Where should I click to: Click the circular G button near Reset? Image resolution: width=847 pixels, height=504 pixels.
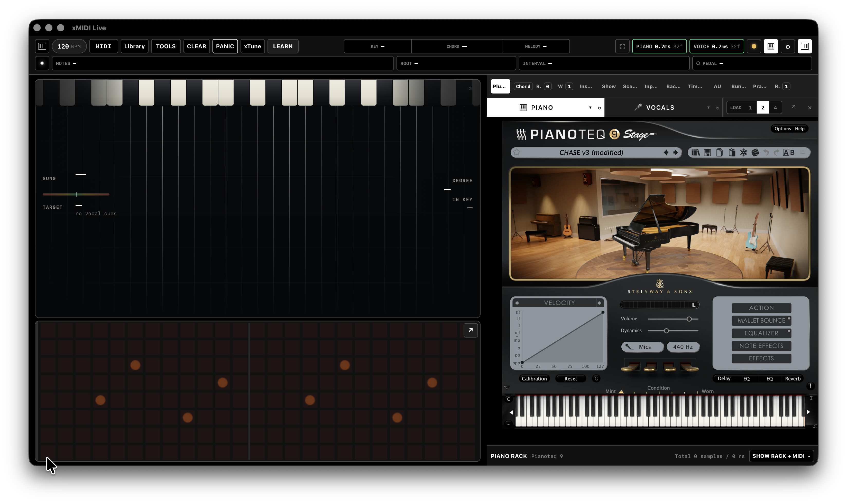coord(596,378)
